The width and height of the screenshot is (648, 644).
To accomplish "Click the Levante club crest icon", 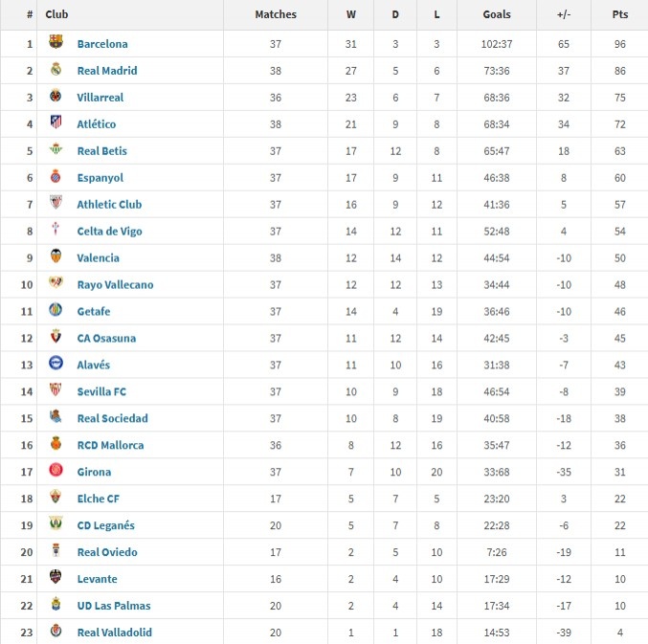I will (56, 578).
